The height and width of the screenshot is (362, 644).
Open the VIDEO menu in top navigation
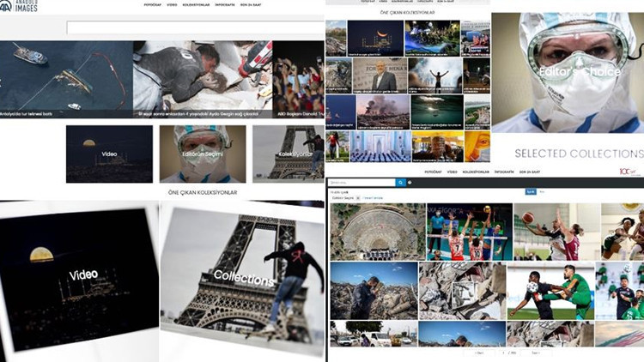tap(172, 5)
